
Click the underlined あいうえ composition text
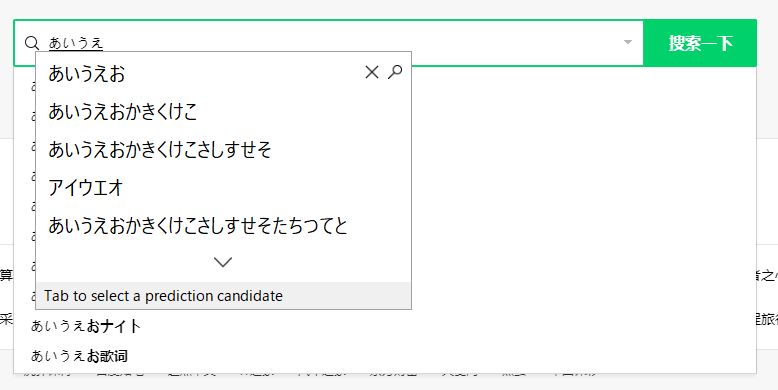coord(76,43)
